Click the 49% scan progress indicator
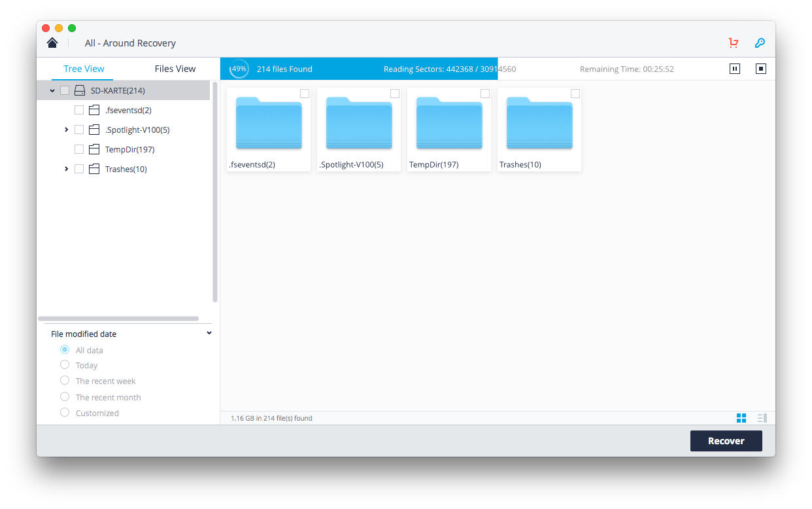The image size is (812, 509). pyautogui.click(x=239, y=69)
